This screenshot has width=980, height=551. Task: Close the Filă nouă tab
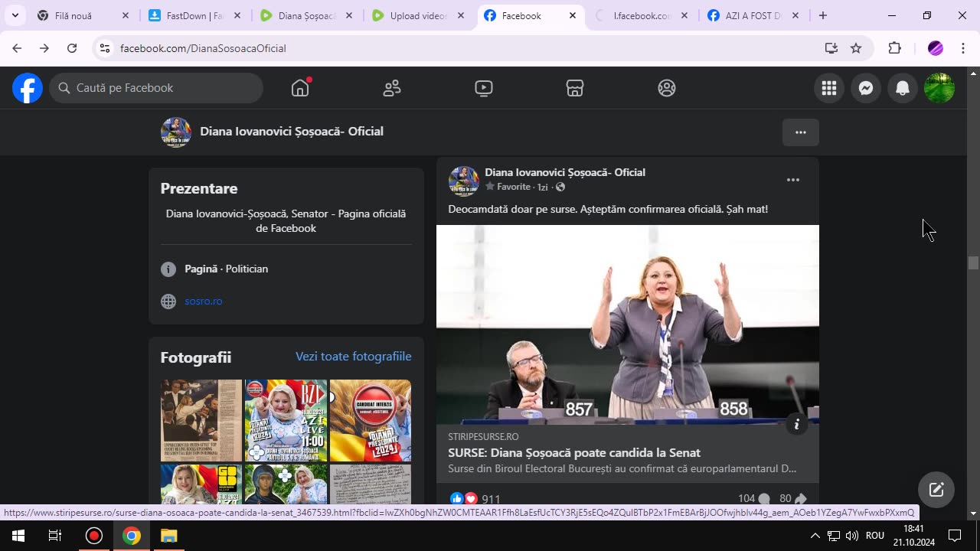(126, 15)
